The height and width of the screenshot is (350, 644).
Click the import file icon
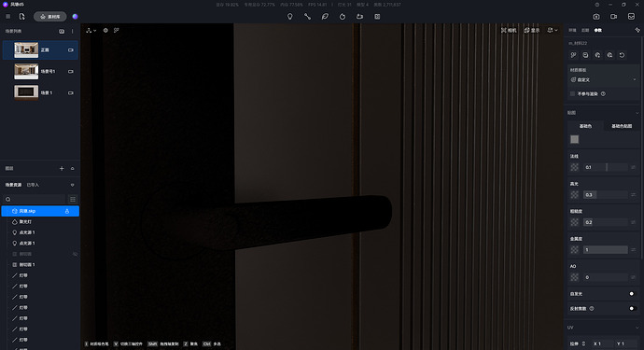pyautogui.click(x=21, y=17)
